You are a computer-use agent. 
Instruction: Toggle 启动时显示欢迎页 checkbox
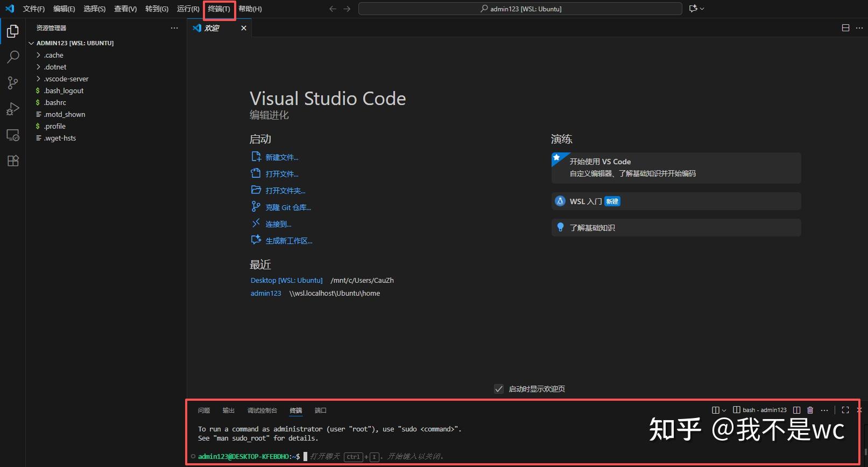pos(499,389)
